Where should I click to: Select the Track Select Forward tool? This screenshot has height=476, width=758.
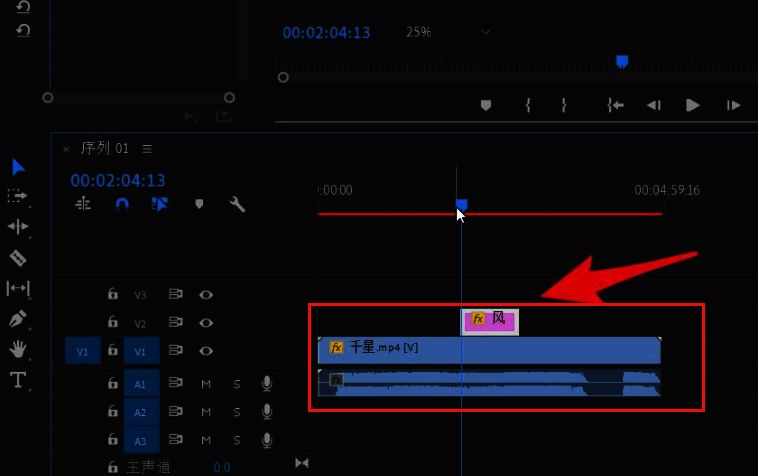[x=17, y=196]
